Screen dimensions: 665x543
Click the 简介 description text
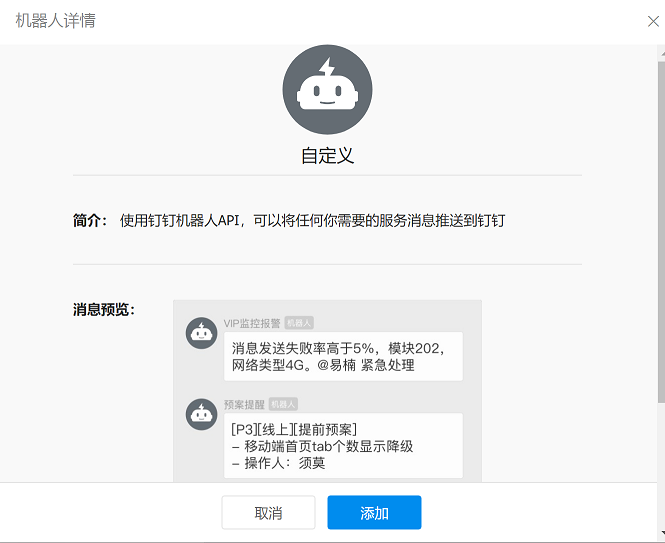pyautogui.click(x=312, y=221)
